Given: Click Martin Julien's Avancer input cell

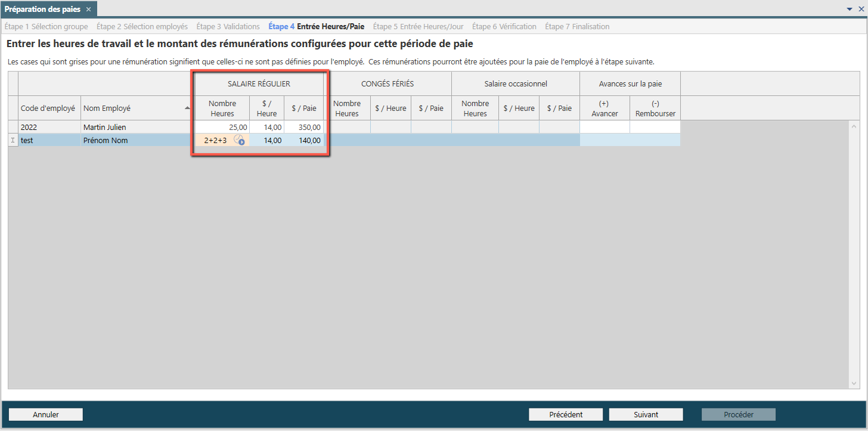Looking at the screenshot, I should coord(604,127).
